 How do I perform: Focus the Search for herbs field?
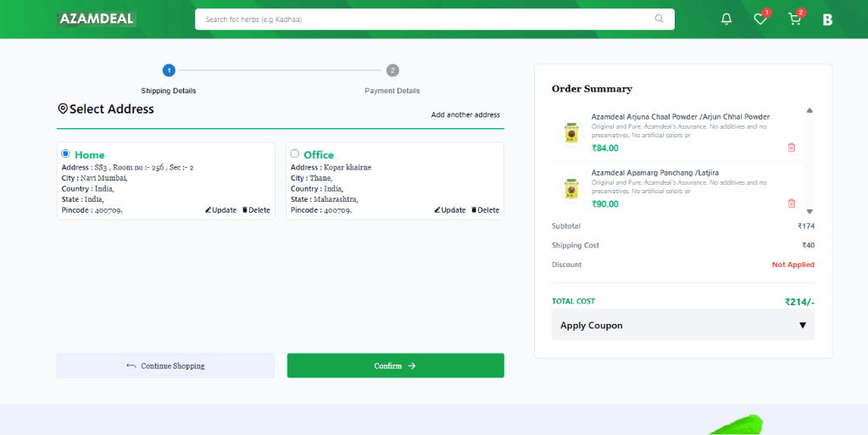click(x=435, y=19)
